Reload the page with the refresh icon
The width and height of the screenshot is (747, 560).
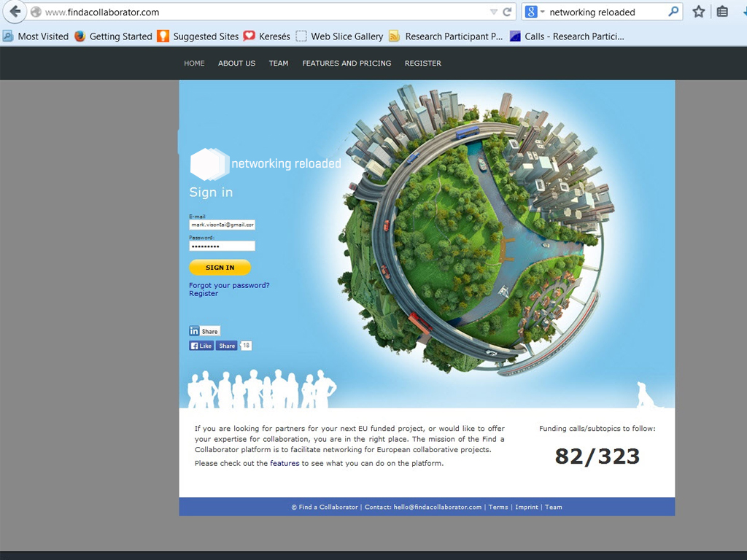coord(507,12)
